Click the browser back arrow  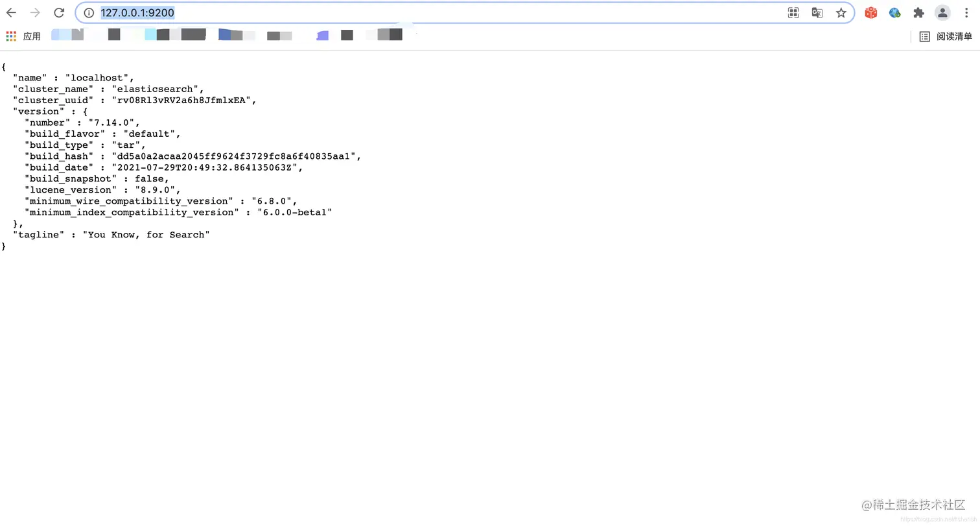pyautogui.click(x=11, y=13)
